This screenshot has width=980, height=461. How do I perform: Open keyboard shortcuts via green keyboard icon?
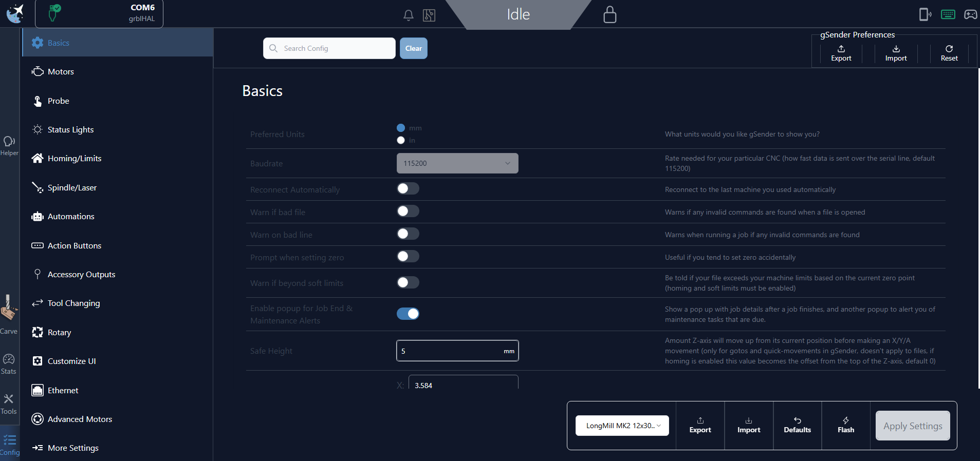point(948,14)
